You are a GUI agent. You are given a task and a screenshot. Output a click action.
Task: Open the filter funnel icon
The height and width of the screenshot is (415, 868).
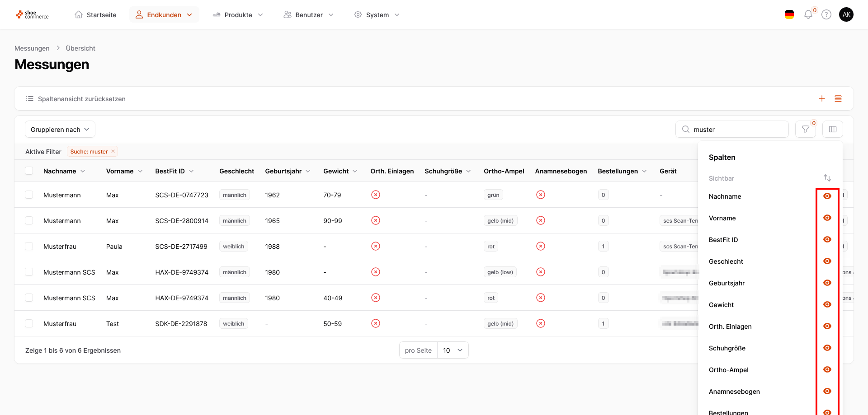click(806, 130)
